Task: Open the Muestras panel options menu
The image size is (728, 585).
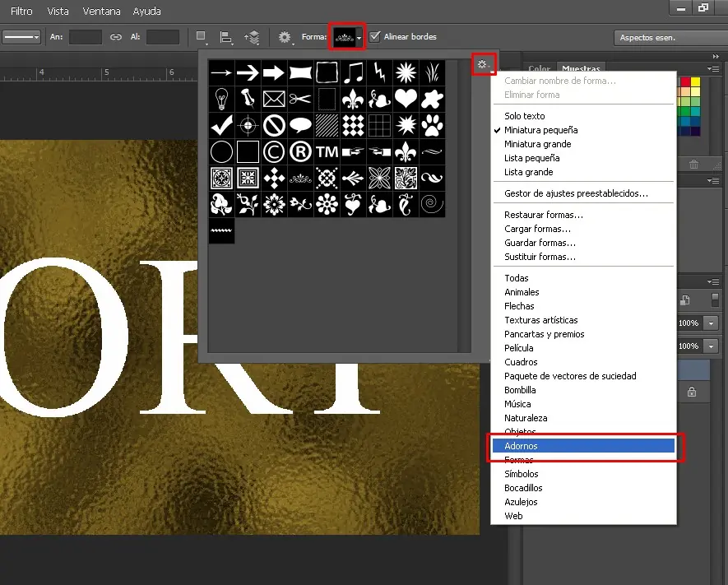Action: tap(713, 69)
